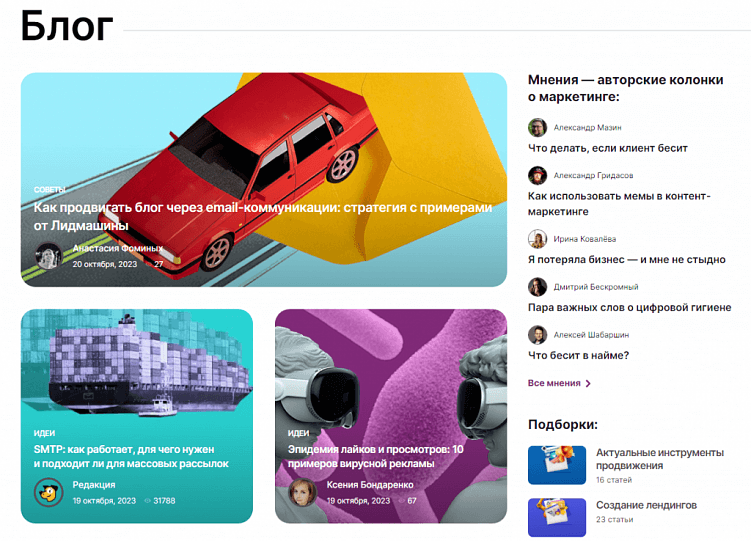751x541 pixels.
Task: Click the Создание лендингов collection thumbnail
Action: click(x=557, y=517)
